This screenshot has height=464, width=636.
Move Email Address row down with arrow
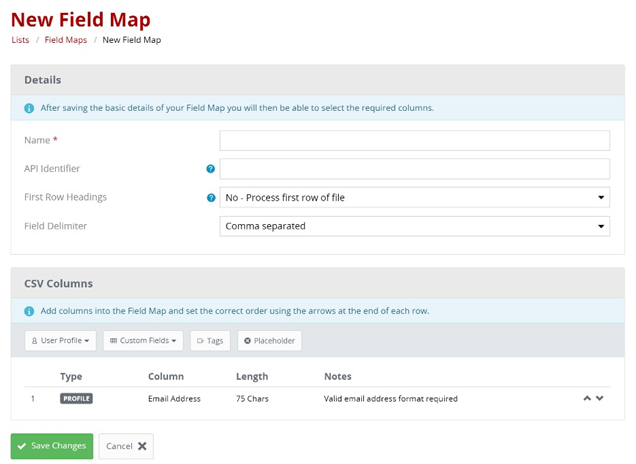click(600, 398)
